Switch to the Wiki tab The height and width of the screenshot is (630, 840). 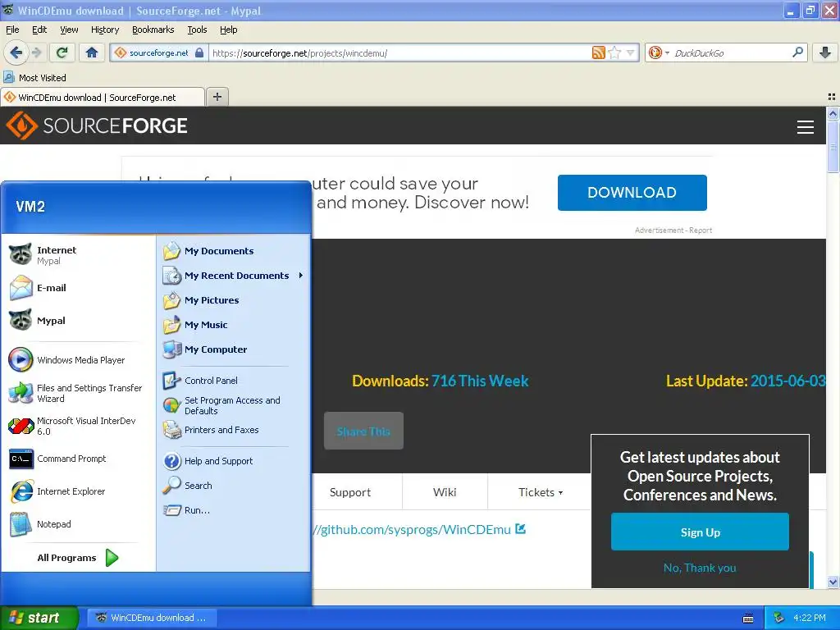[445, 492]
